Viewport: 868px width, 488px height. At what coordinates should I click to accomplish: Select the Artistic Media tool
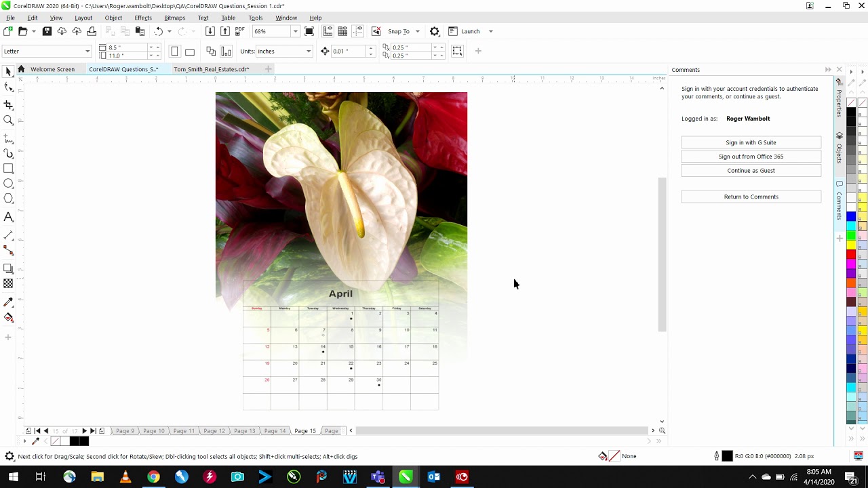8,154
